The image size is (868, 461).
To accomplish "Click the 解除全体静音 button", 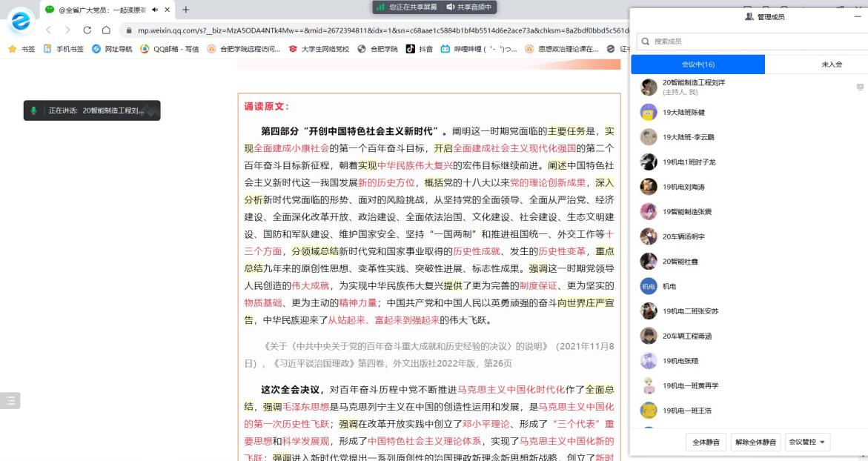I will [755, 442].
